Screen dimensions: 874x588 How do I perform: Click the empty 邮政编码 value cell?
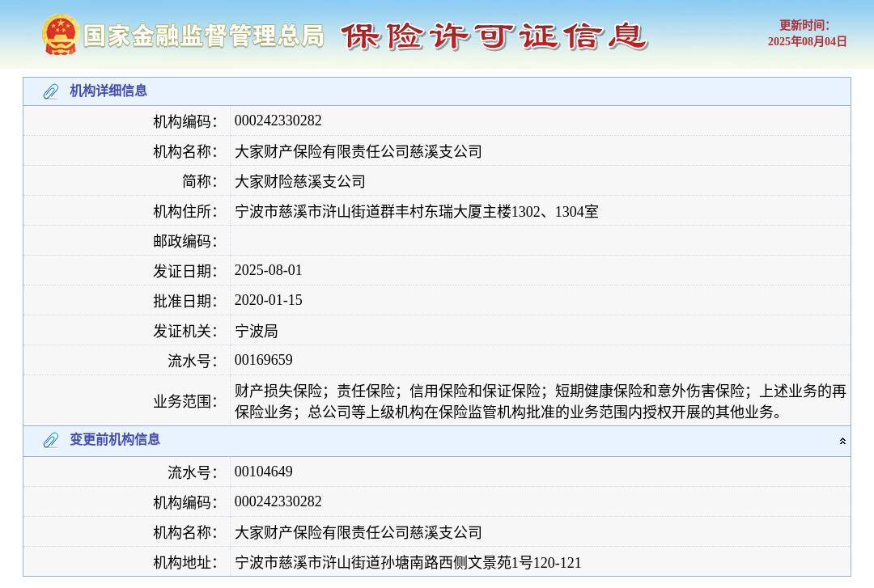point(540,241)
